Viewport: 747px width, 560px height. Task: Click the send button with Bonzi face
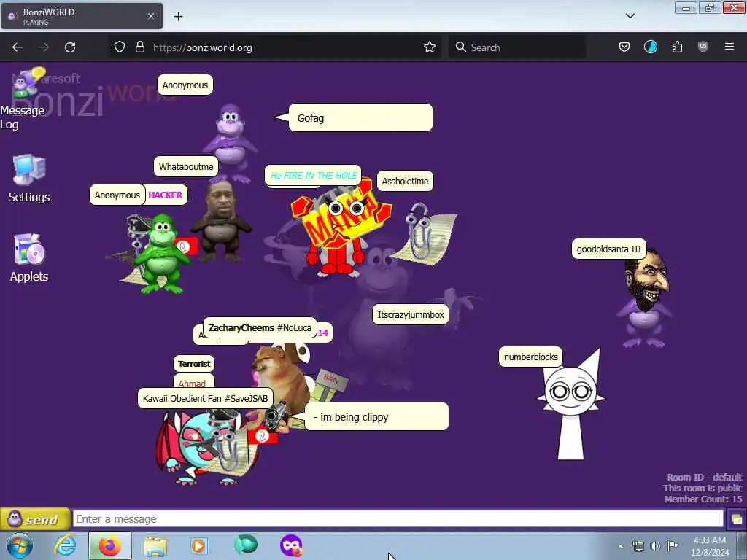[x=35, y=519]
